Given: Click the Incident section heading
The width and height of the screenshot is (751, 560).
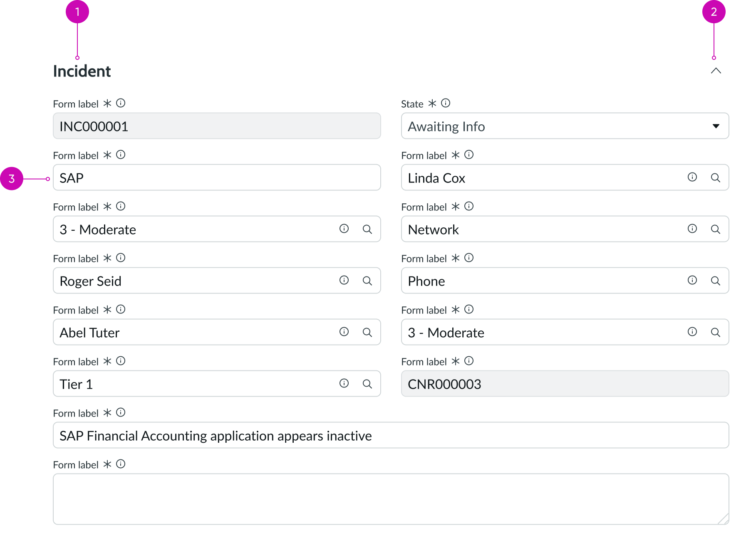Looking at the screenshot, I should [x=82, y=71].
